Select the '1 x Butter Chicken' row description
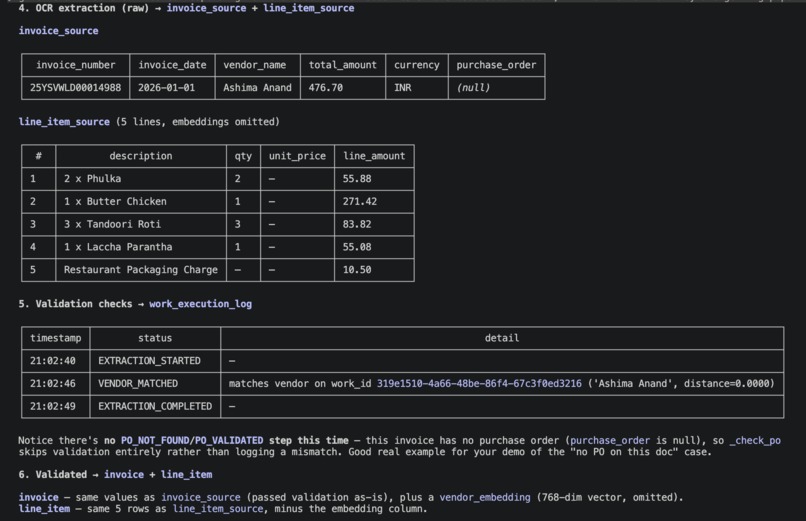 (115, 201)
